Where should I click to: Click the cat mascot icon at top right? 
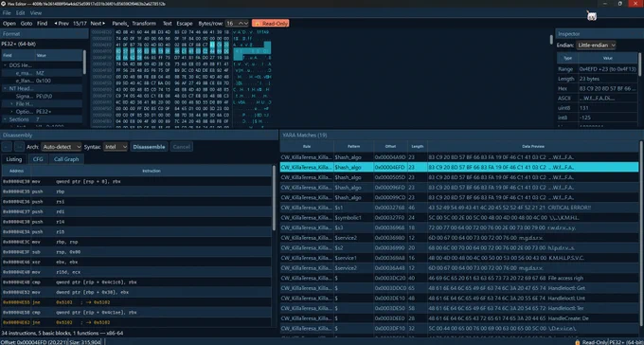point(591,16)
